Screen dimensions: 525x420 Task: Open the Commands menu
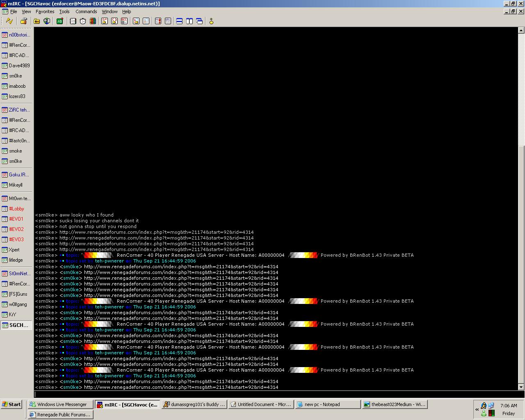point(86,11)
